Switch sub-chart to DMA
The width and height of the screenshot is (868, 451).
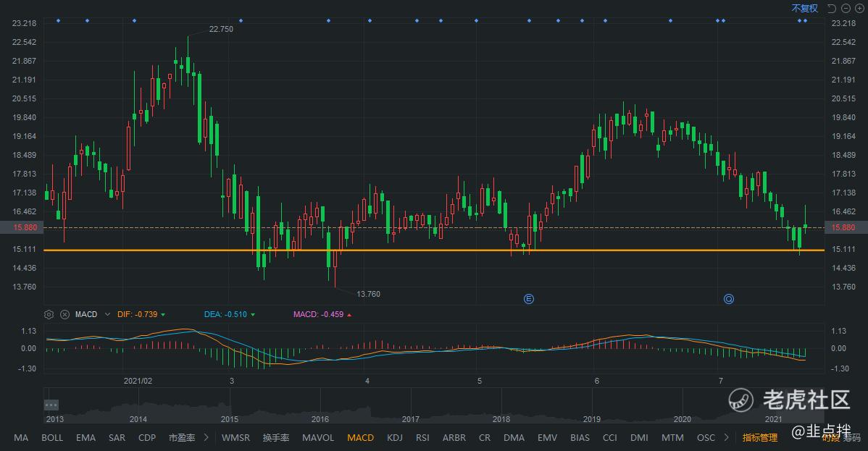click(x=514, y=438)
